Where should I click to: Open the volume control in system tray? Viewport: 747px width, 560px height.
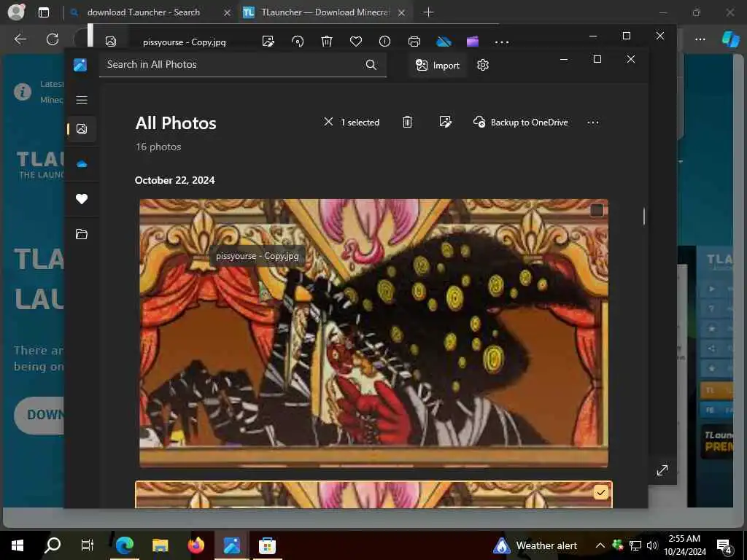pos(651,545)
